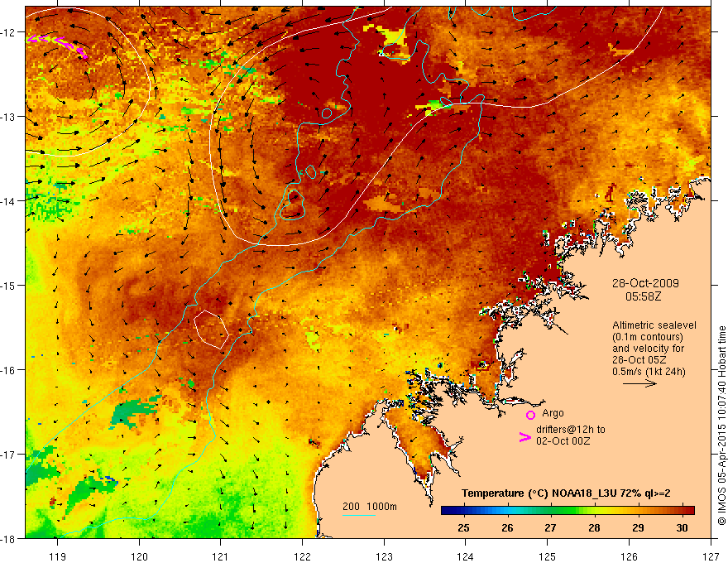Click latitude axis label -12
The height and width of the screenshot is (563, 728).
(9, 32)
